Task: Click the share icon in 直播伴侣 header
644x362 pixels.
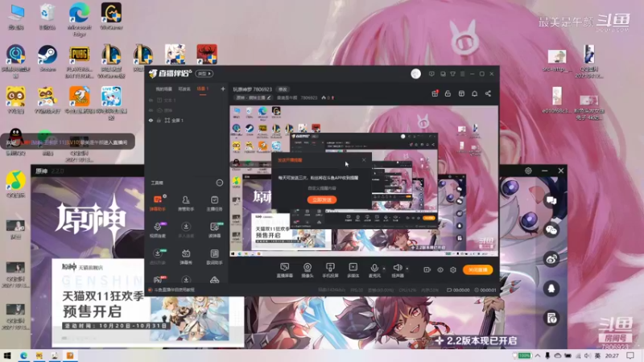Action: (488, 93)
